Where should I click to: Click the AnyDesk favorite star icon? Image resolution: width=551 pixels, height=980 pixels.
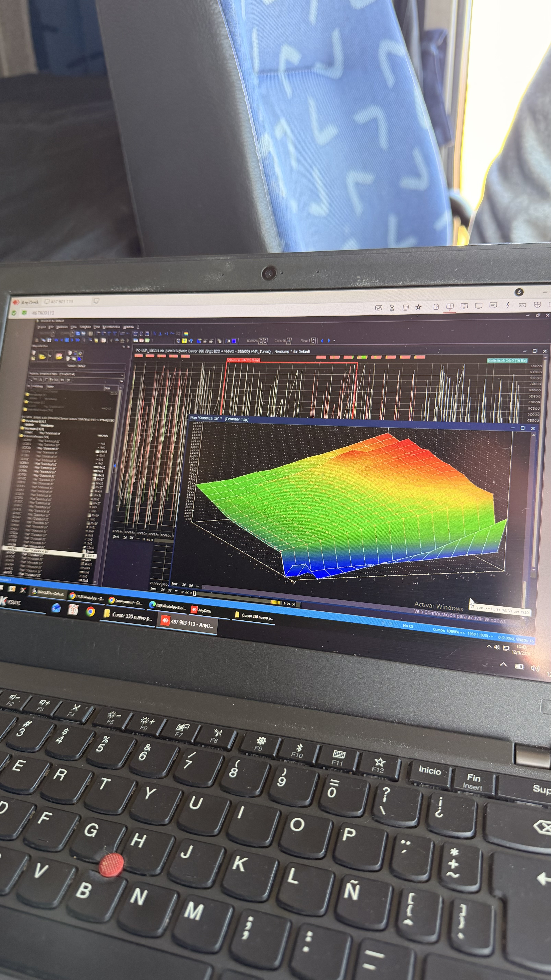click(418, 307)
